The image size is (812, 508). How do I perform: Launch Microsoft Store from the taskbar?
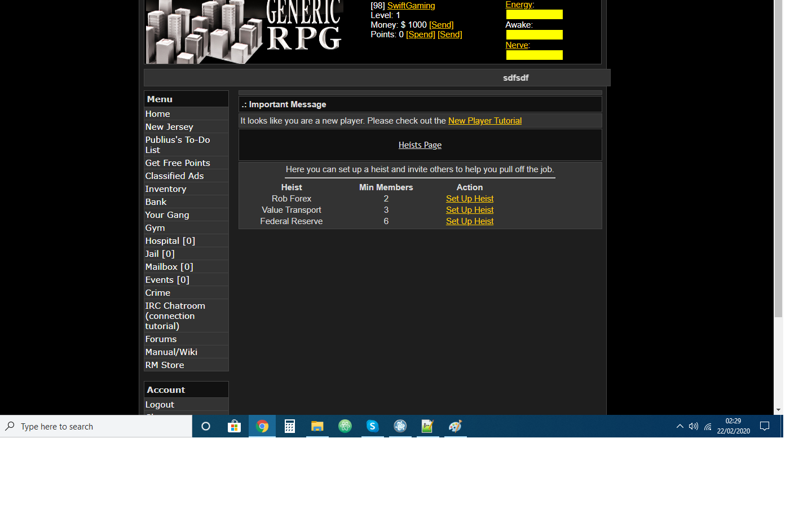[234, 427]
